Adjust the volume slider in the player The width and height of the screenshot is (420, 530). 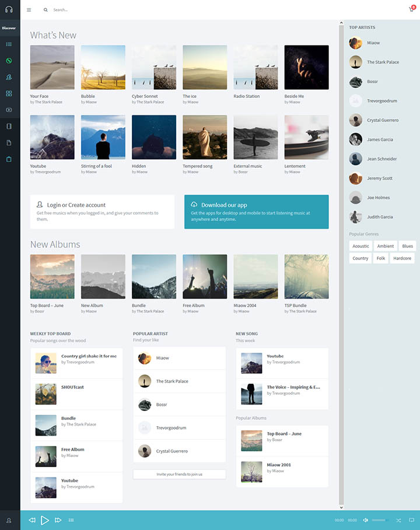[379, 520]
